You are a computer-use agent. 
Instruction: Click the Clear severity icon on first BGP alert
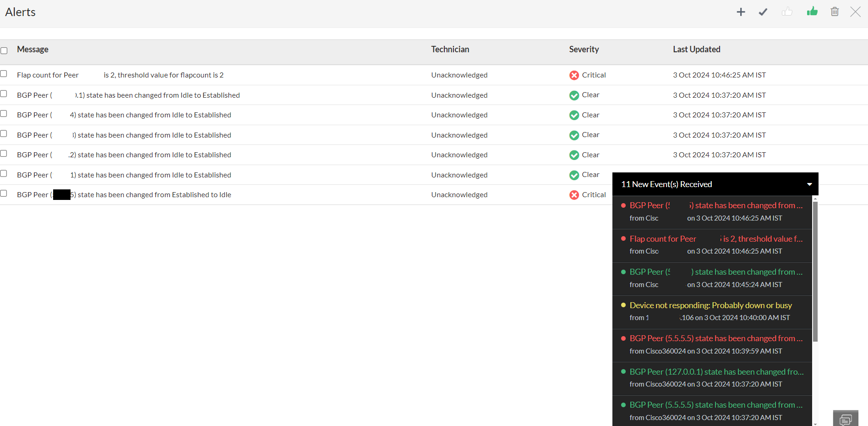(574, 95)
